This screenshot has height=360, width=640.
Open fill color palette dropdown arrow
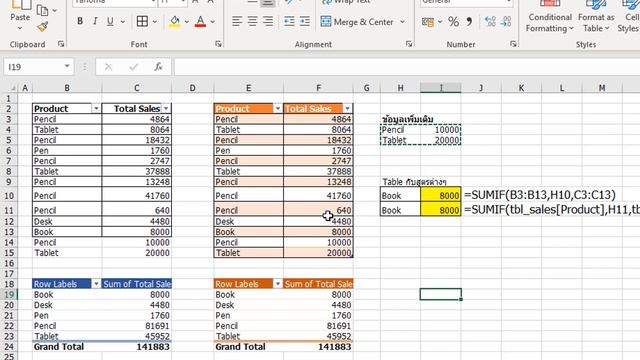pyautogui.click(x=187, y=22)
